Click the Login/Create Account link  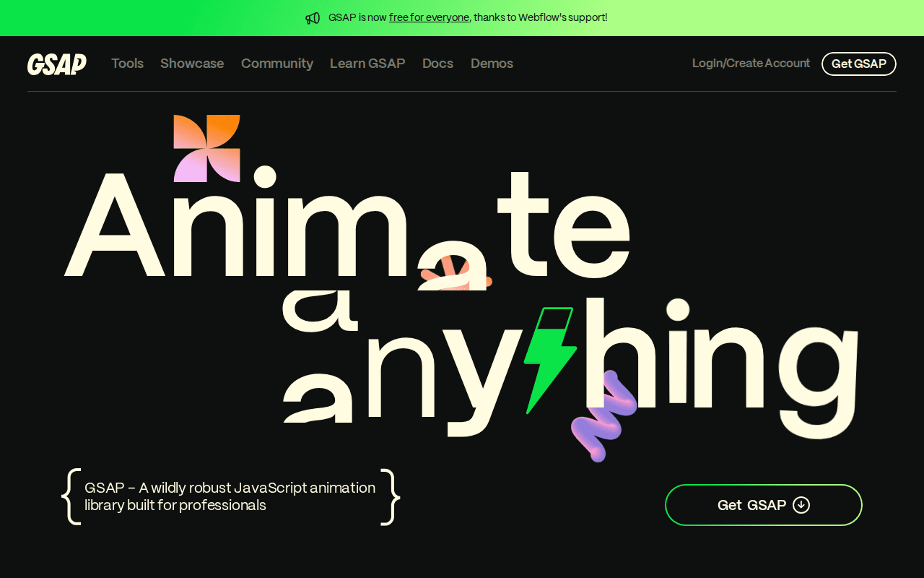coord(751,64)
